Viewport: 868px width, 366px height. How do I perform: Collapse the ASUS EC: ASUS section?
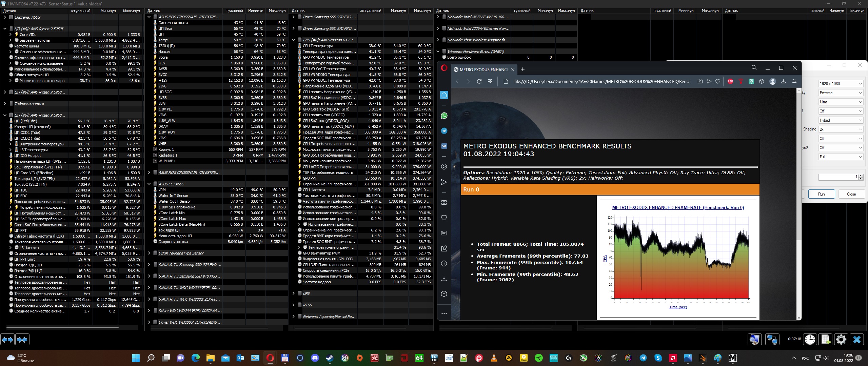pos(149,184)
